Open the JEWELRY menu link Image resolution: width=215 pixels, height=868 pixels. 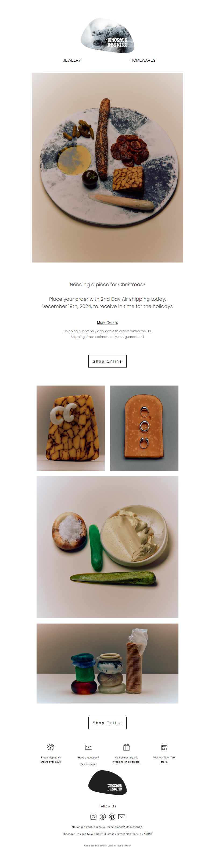pyautogui.click(x=72, y=60)
